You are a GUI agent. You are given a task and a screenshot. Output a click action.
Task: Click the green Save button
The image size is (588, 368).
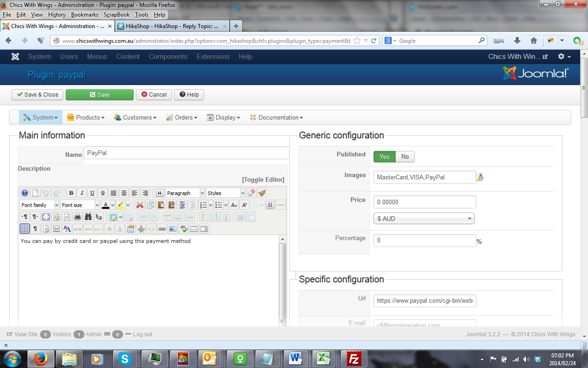click(x=100, y=95)
